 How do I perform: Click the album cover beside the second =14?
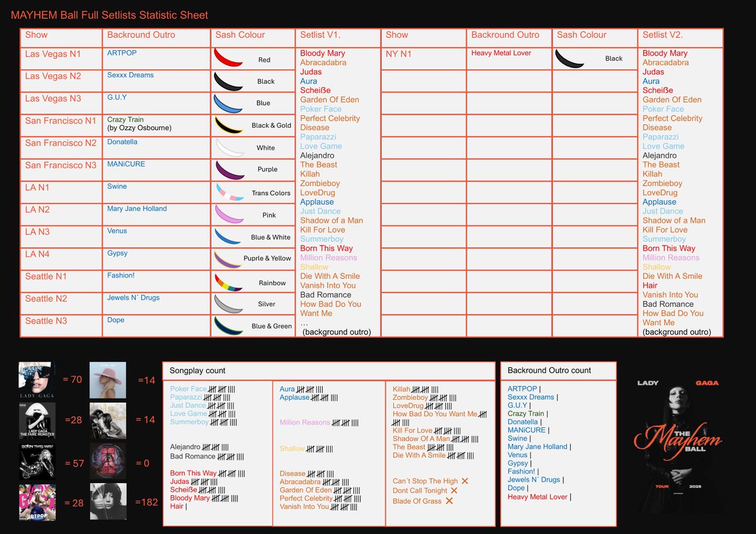[x=108, y=421]
